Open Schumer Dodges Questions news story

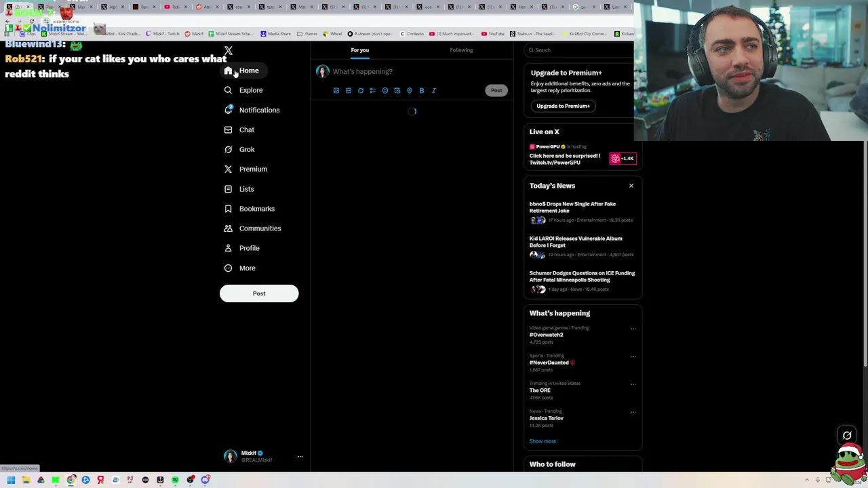click(x=582, y=281)
